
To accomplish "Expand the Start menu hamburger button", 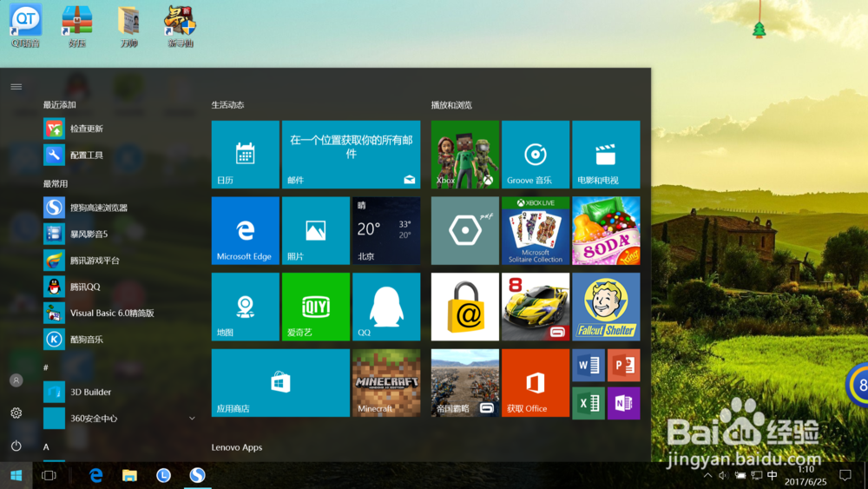I will pyautogui.click(x=16, y=86).
